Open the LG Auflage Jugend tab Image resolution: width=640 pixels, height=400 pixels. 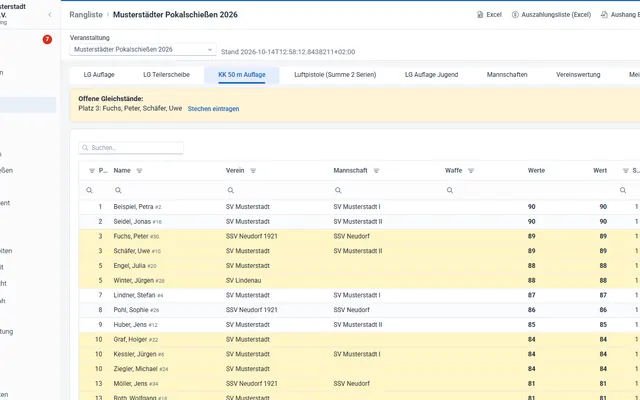click(x=431, y=75)
